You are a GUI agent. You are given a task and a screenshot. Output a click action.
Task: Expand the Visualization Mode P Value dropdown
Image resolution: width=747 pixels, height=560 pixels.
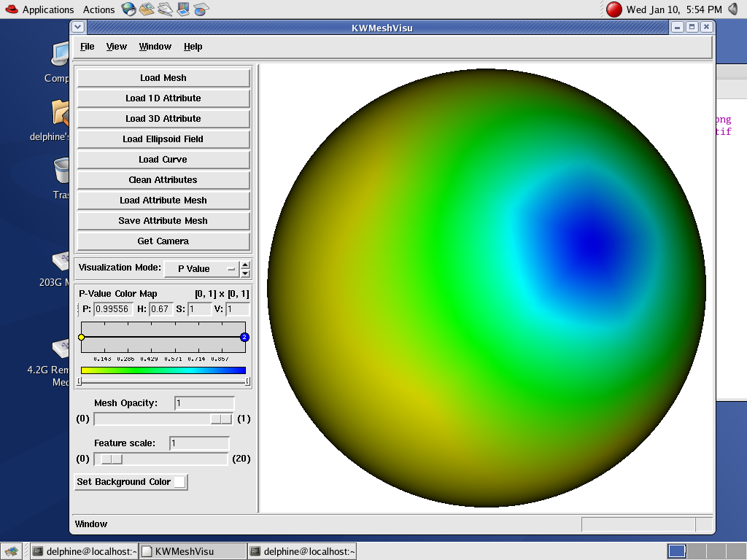[201, 268]
